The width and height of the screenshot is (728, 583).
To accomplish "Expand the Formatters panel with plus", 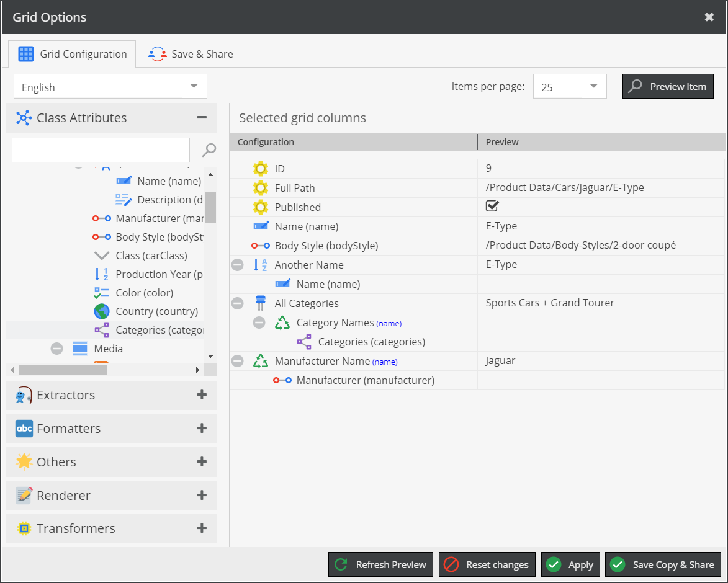I will coord(202,428).
